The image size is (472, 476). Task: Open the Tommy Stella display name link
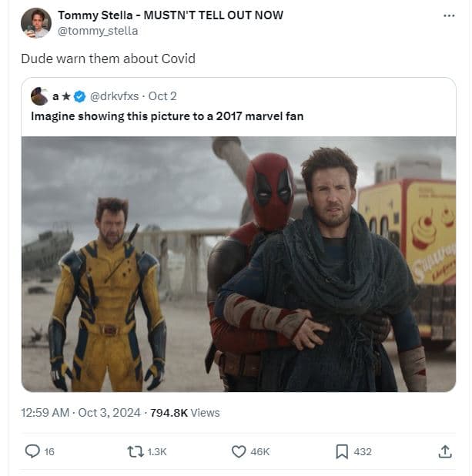click(x=170, y=15)
